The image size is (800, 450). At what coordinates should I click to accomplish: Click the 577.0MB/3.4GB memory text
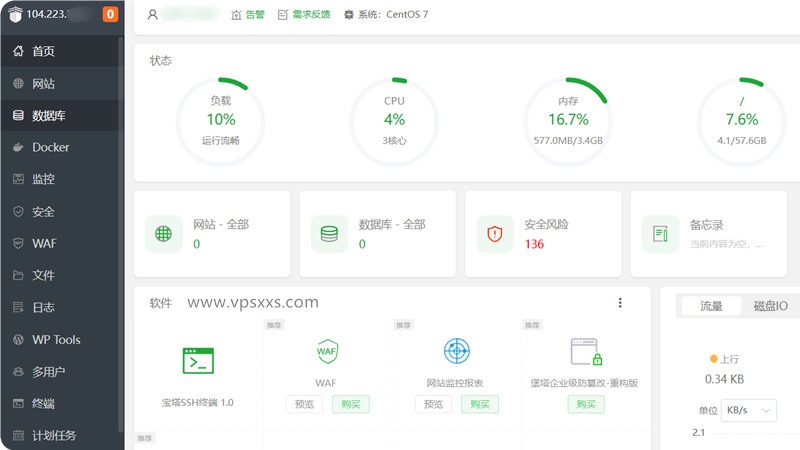[568, 140]
